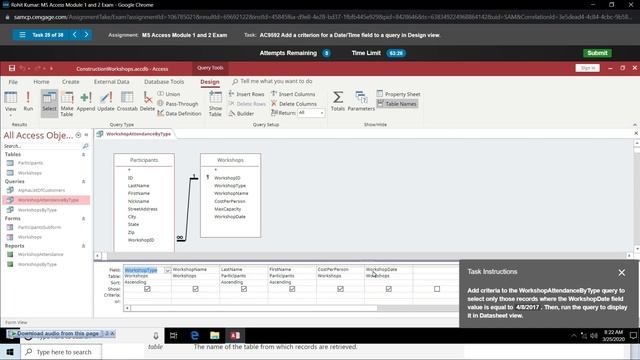Select the Data Definition query option
This screenshot has height=360, width=640.
pyautogui.click(x=180, y=113)
